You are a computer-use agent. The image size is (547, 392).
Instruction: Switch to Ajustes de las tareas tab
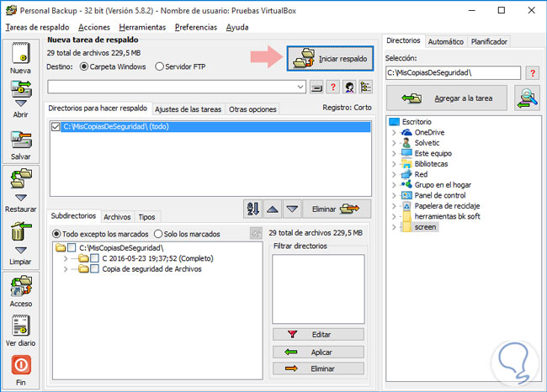click(x=188, y=109)
